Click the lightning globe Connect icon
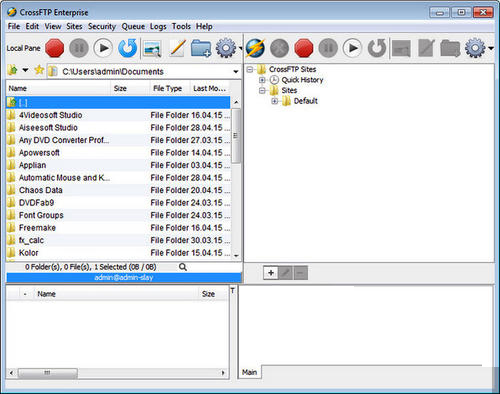Screen dimensions: 500x394 pyautogui.click(x=255, y=48)
